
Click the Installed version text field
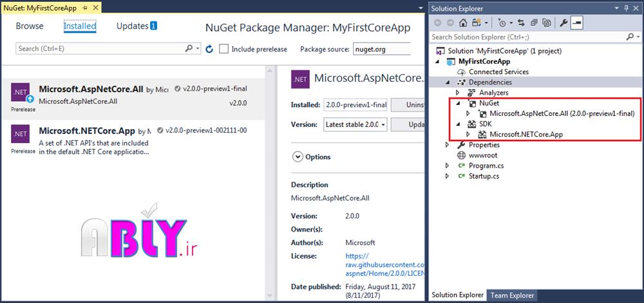pos(355,105)
